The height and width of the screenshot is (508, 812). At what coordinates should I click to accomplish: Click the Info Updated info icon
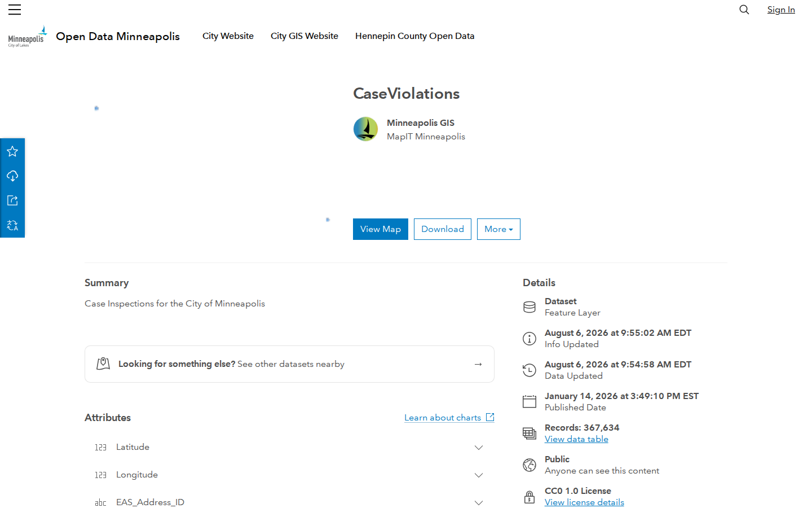pyautogui.click(x=529, y=339)
